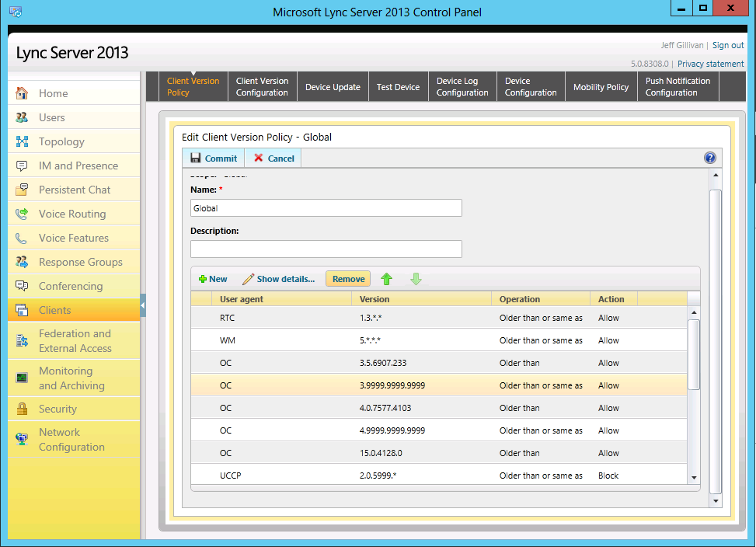
Task: Move the selected rule up with green arrow
Action: [386, 278]
